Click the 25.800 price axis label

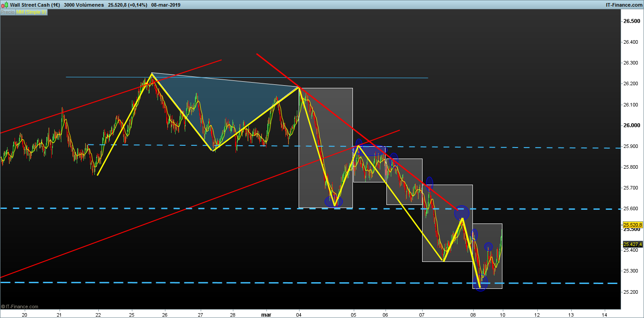pos(632,167)
